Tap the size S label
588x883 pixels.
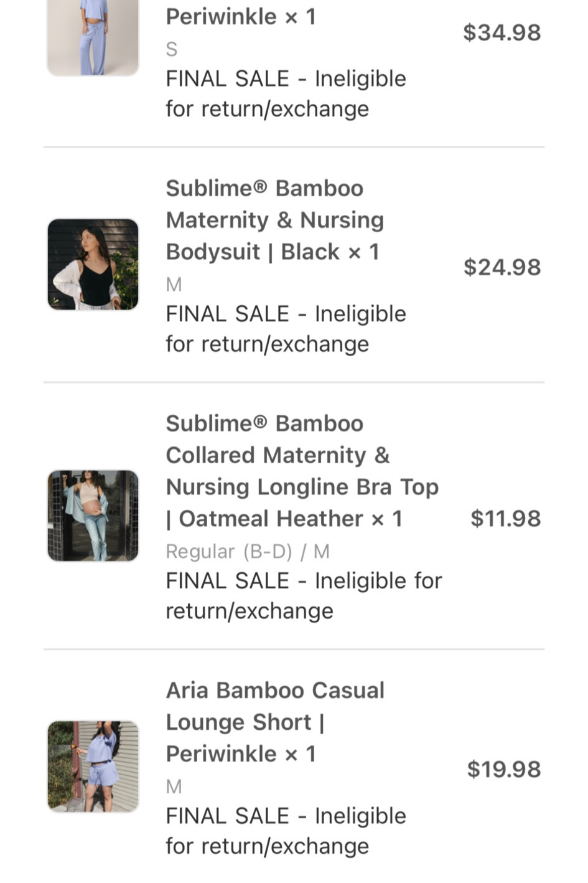click(172, 49)
